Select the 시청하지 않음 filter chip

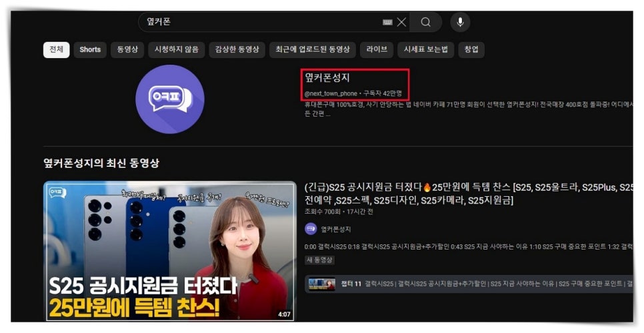[x=177, y=50]
